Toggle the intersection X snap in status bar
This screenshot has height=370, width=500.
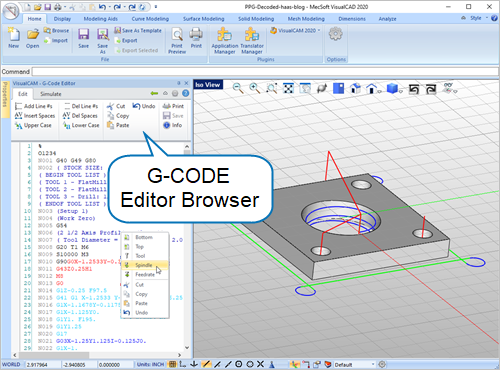[x=261, y=364]
